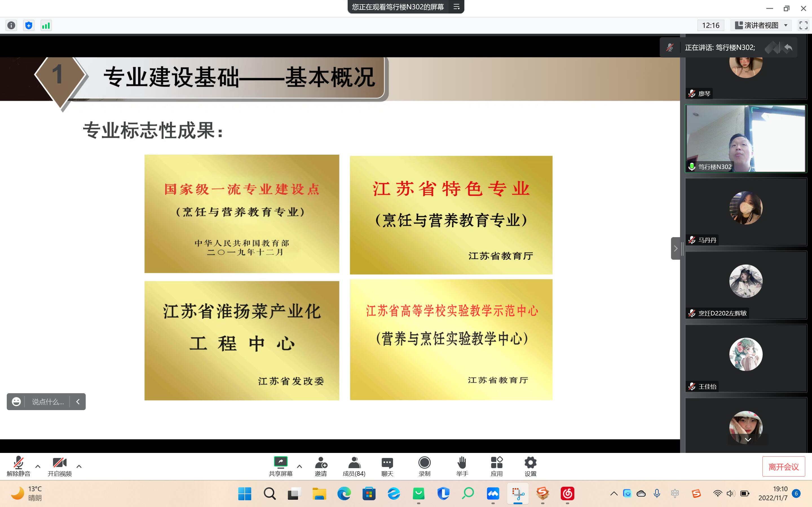This screenshot has height=507, width=812.
Task: Click the 说点什么 chat input box
Action: (48, 402)
